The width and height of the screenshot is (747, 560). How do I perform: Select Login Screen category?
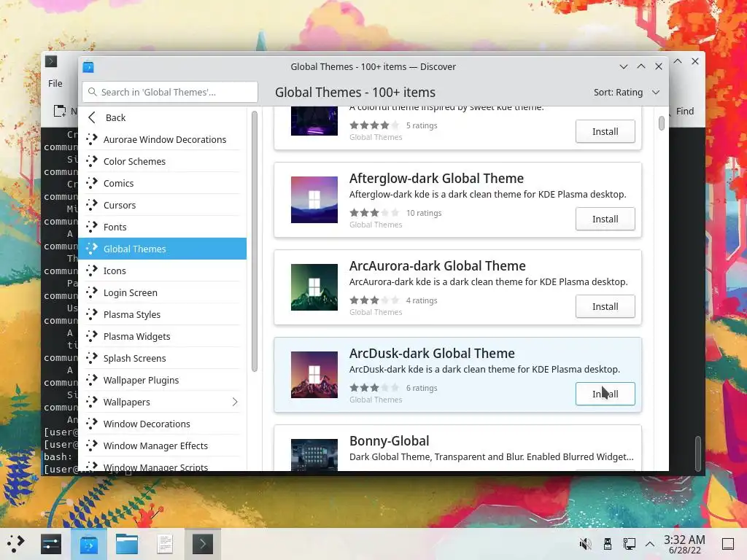click(x=162, y=293)
